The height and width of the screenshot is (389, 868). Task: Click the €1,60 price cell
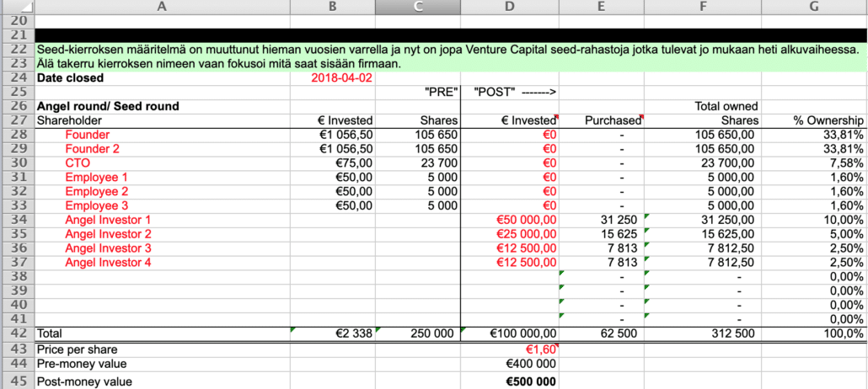coord(509,350)
